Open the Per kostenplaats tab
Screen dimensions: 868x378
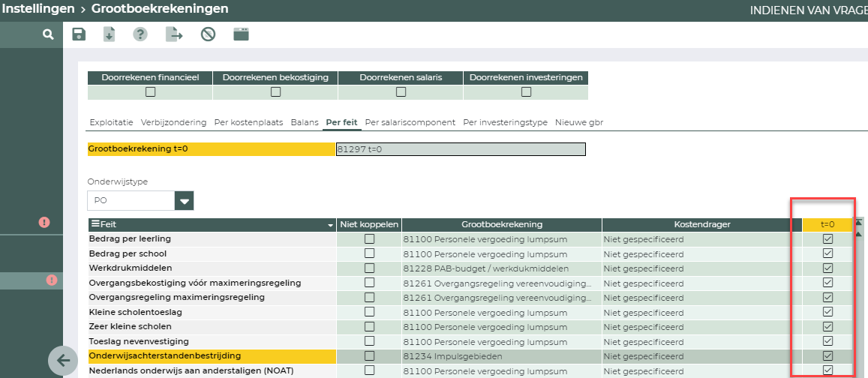(248, 122)
